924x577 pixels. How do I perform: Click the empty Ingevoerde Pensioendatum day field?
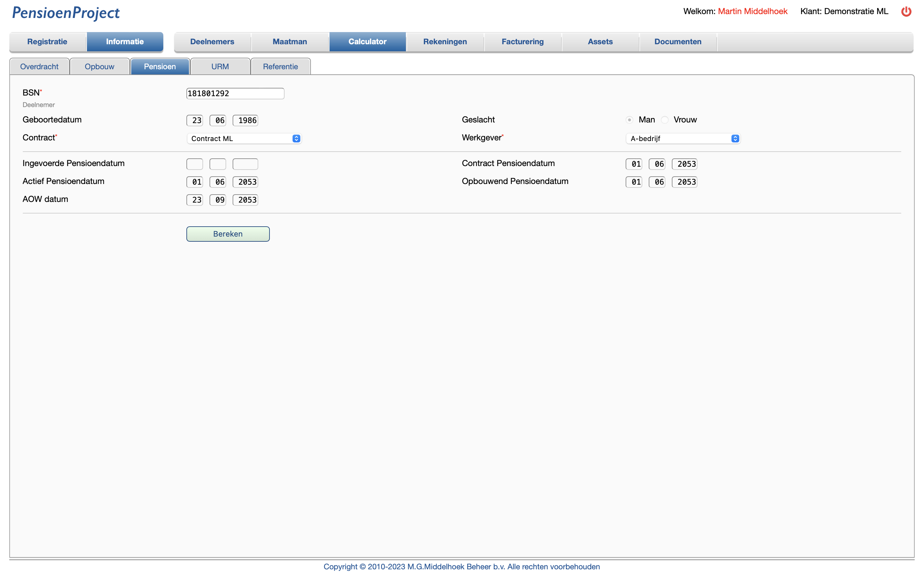(194, 164)
